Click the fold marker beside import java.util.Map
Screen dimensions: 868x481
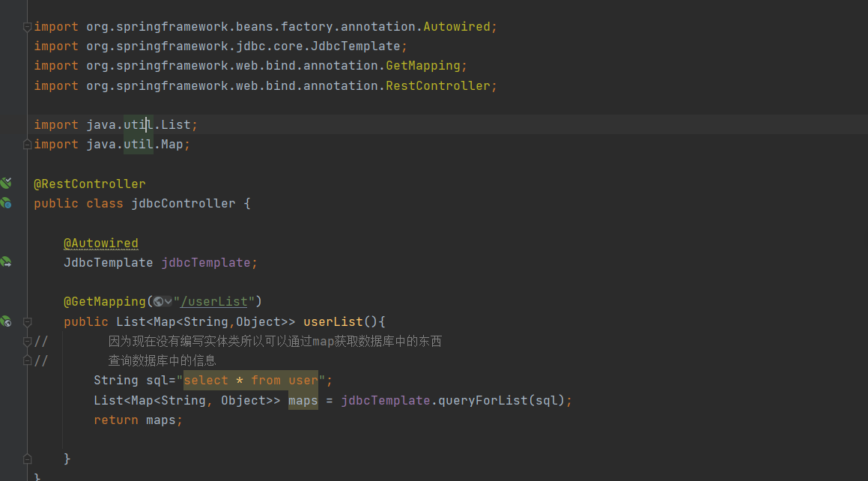27,145
